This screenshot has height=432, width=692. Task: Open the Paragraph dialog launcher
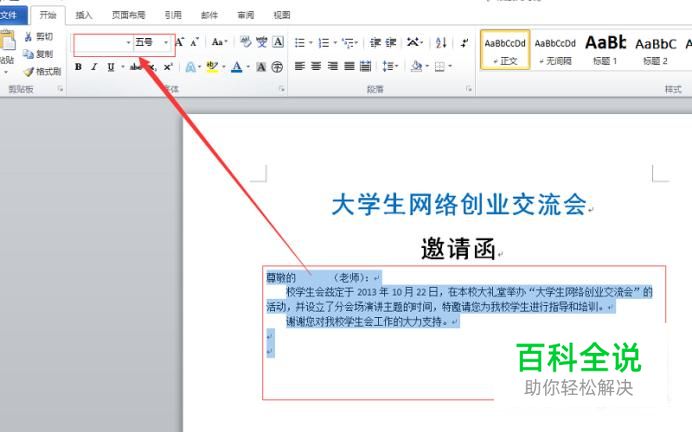coord(469,89)
